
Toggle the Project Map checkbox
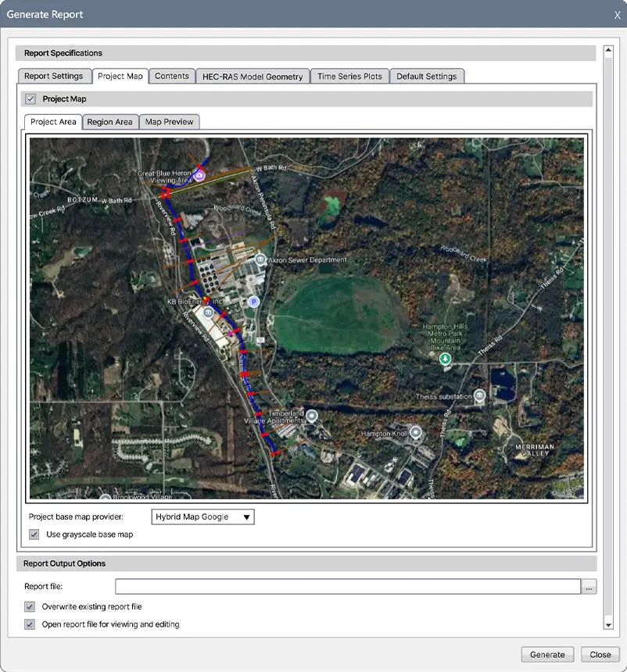[30, 99]
